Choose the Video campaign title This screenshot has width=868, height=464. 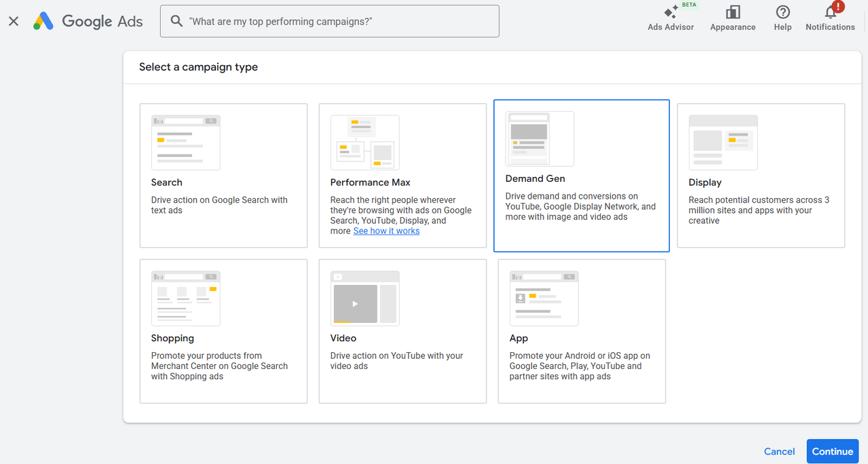[343, 338]
